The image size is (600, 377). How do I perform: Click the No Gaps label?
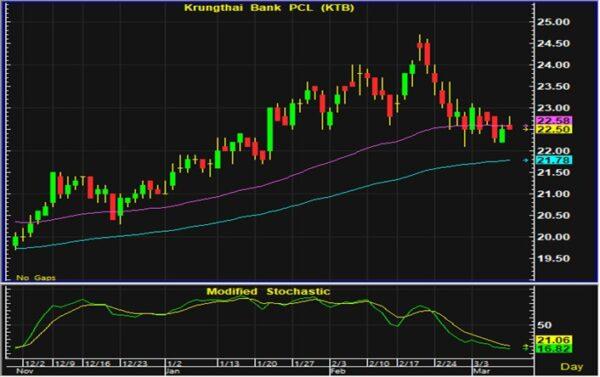[36, 277]
